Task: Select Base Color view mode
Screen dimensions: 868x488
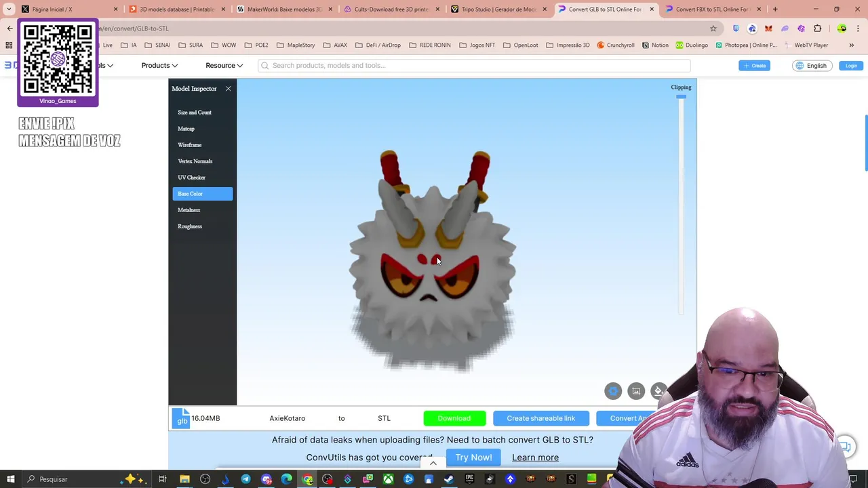Action: (202, 194)
